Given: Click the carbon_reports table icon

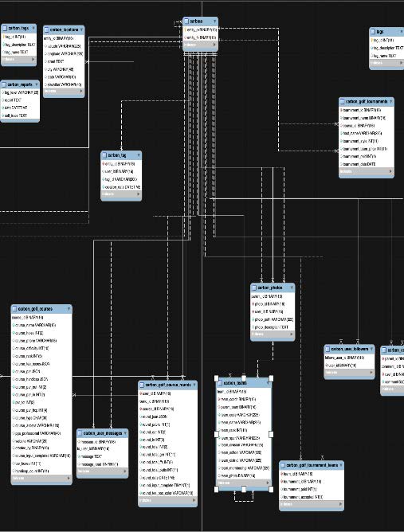Looking at the screenshot, I should pyautogui.click(x=4, y=84).
